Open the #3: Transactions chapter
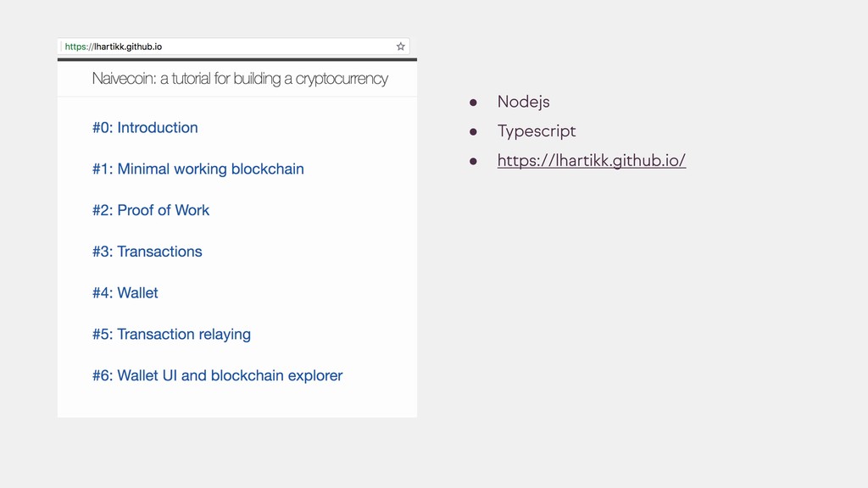 (147, 252)
